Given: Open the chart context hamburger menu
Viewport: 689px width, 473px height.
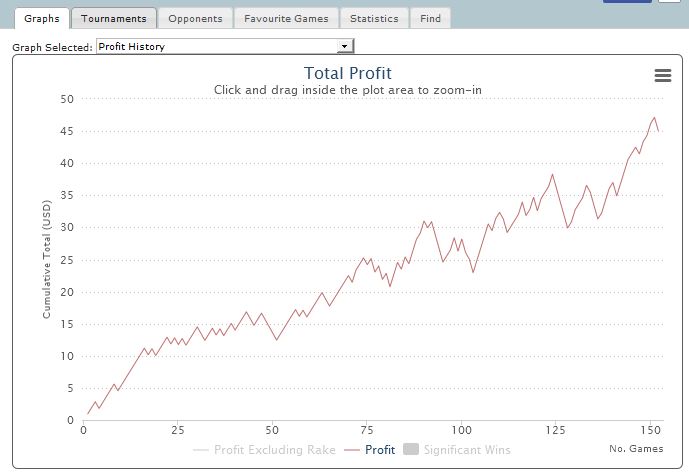Looking at the screenshot, I should click(x=663, y=75).
